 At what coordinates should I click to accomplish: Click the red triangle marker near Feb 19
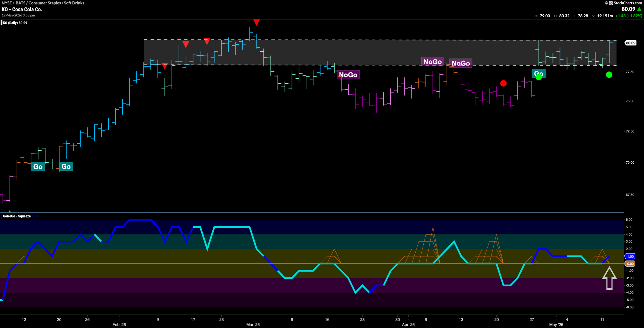207,41
